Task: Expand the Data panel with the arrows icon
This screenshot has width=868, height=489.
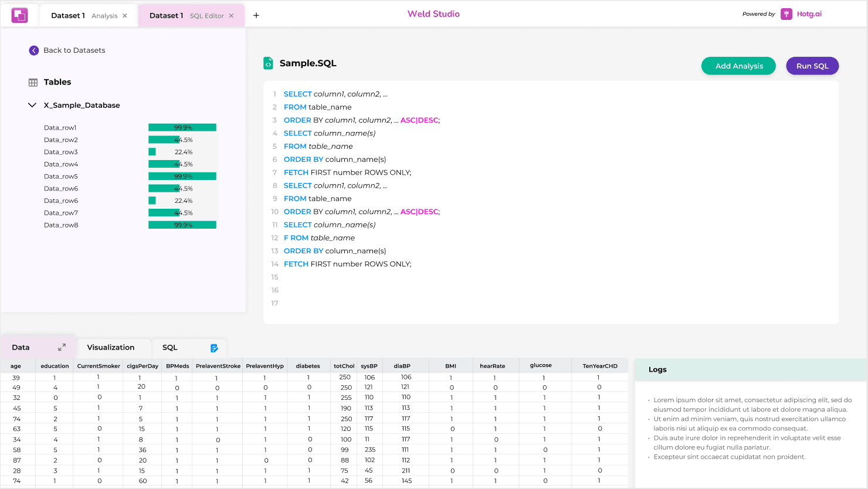Action: click(x=62, y=348)
